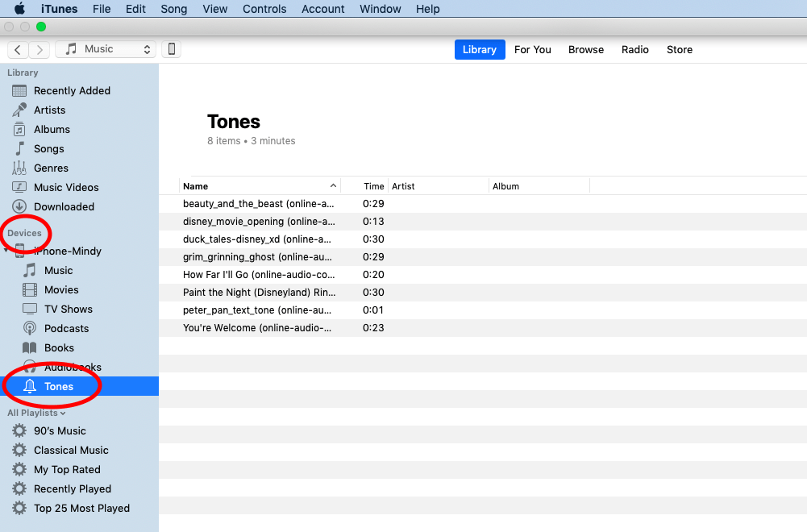Select the iPhone-Mindy device entry
The width and height of the screenshot is (807, 532).
(x=79, y=251)
